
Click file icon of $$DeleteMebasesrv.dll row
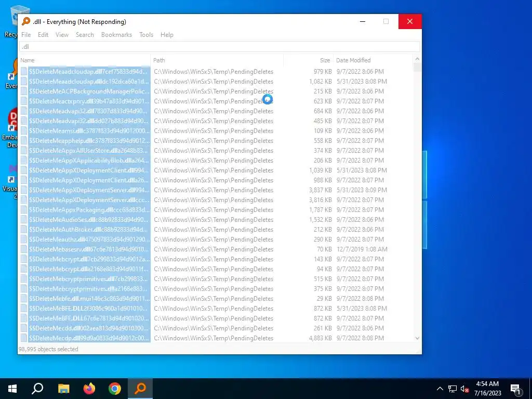(24, 249)
